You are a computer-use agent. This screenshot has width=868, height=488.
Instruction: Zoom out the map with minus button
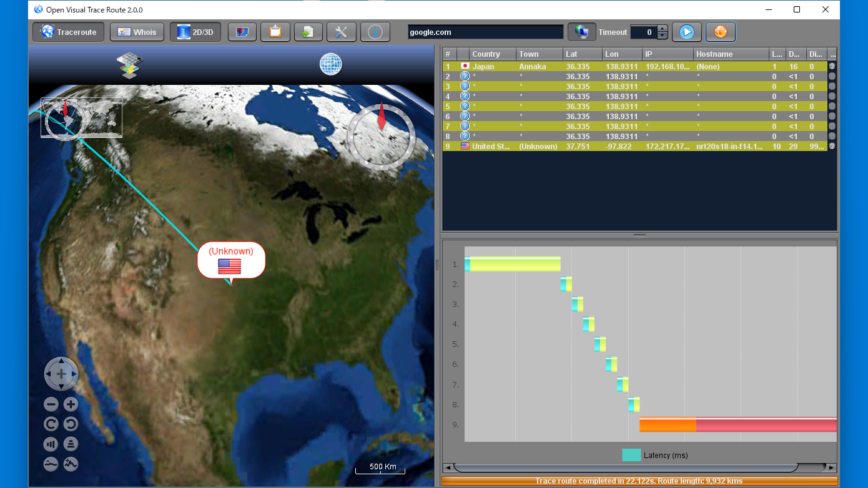tap(51, 404)
